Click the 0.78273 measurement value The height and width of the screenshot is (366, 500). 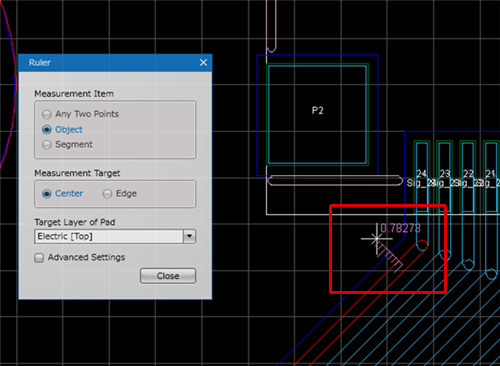click(400, 228)
